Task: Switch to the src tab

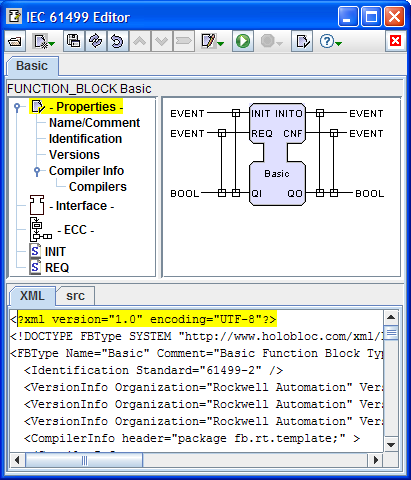Action: coord(75,296)
